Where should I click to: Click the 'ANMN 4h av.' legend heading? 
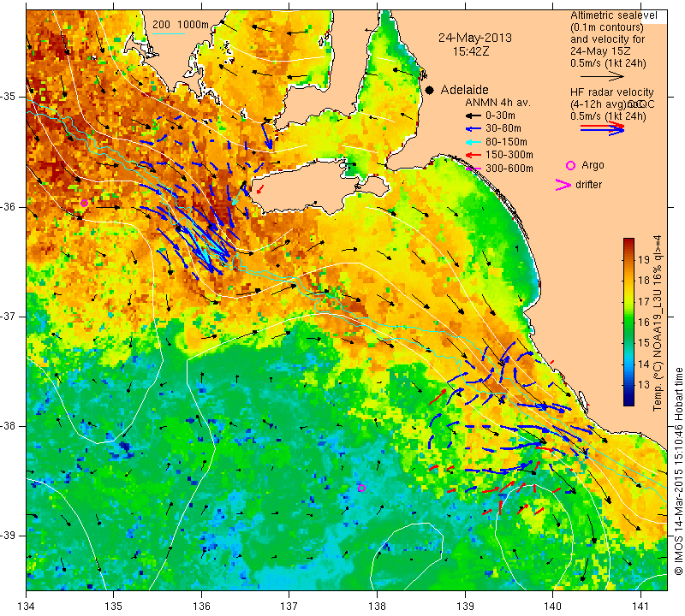(x=497, y=103)
